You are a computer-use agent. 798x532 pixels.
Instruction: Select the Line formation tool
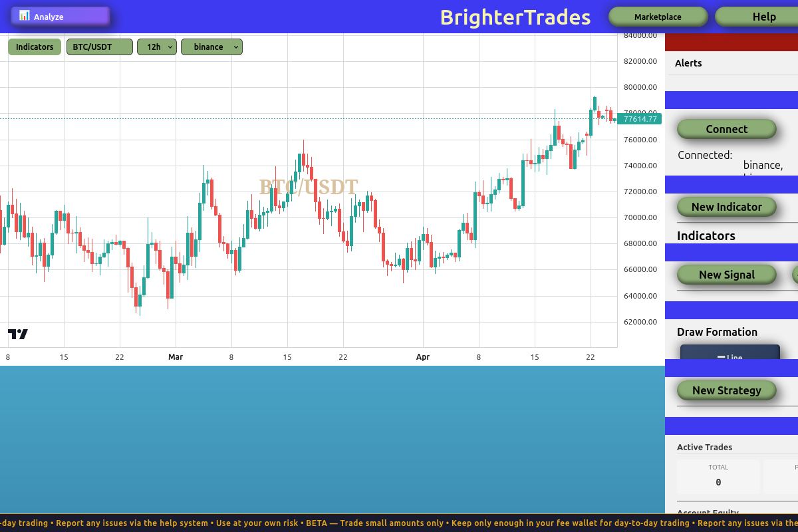click(x=730, y=352)
